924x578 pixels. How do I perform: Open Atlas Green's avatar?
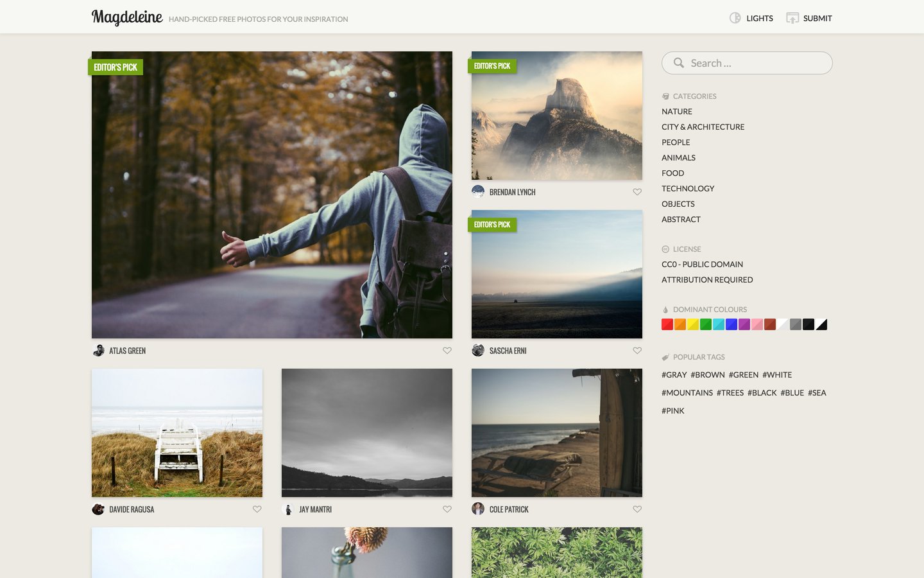[98, 350]
